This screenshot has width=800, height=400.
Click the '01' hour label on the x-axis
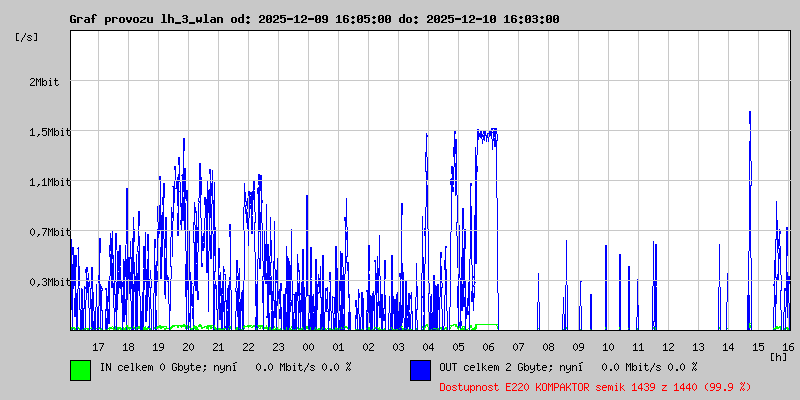coord(338,347)
